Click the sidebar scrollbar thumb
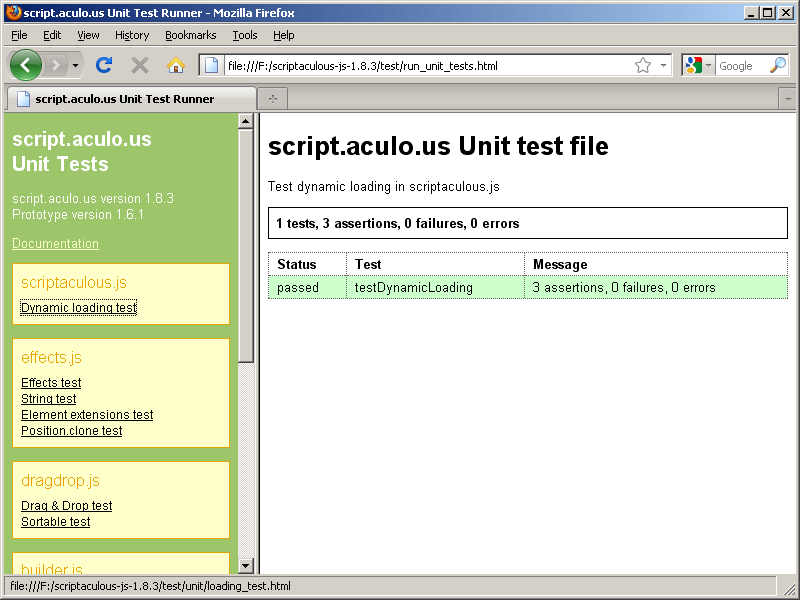The height and width of the screenshot is (600, 800). [245, 246]
